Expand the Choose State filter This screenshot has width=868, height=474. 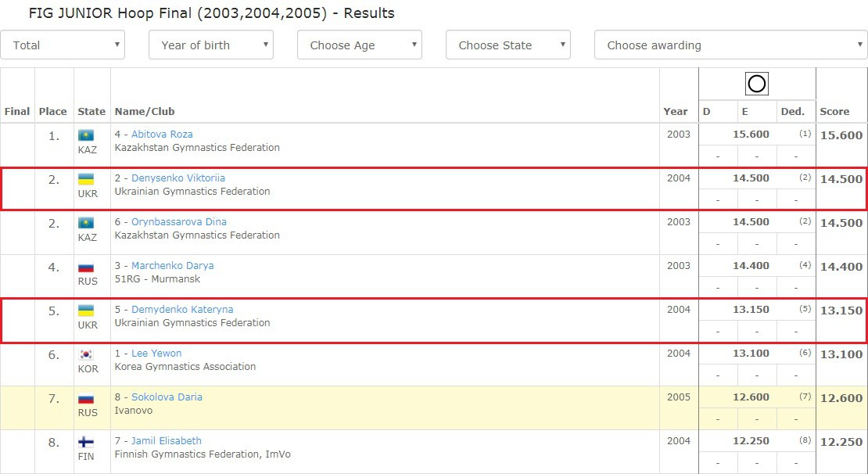508,45
